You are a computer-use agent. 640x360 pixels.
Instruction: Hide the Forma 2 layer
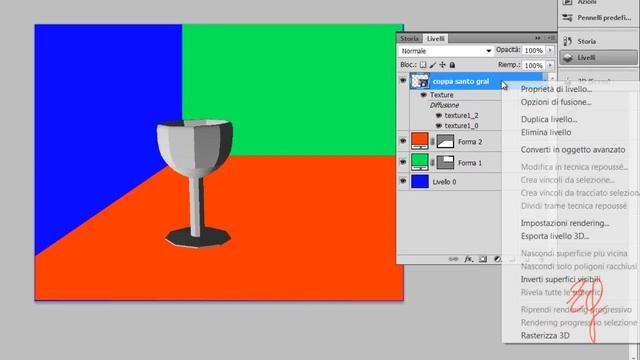[403, 141]
